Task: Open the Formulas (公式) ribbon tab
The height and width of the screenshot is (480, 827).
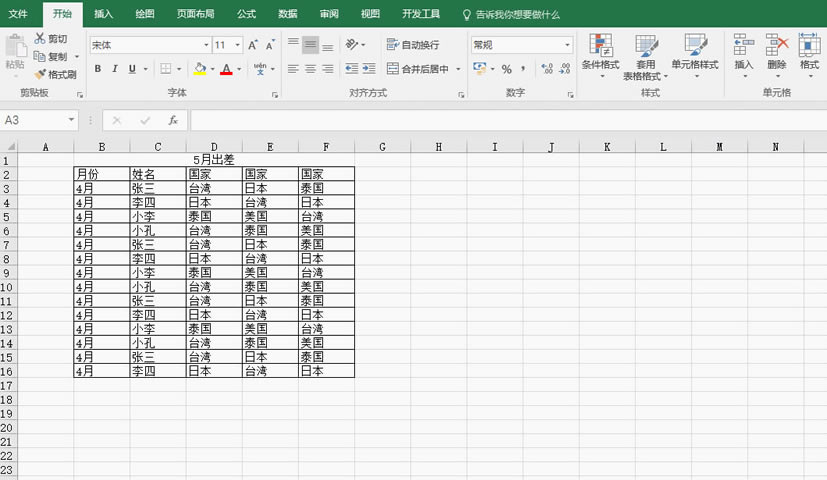Action: tap(246, 15)
